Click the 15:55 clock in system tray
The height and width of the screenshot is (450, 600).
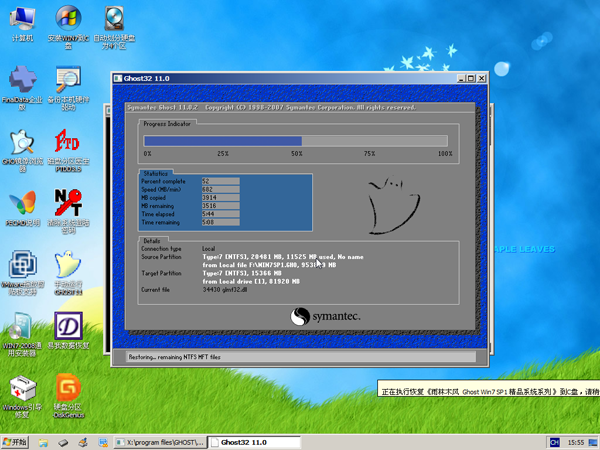coord(576,443)
